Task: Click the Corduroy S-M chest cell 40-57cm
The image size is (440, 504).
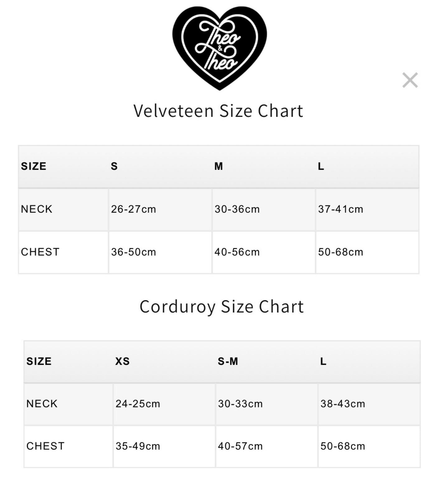Action: (267, 446)
